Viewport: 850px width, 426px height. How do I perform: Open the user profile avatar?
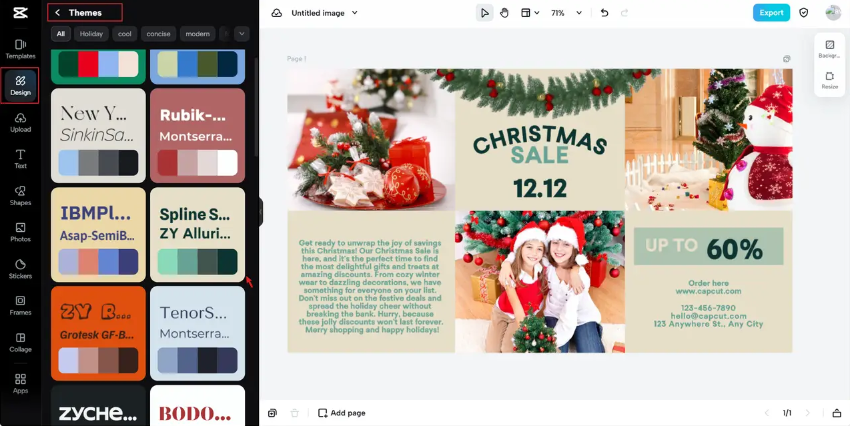[833, 12]
